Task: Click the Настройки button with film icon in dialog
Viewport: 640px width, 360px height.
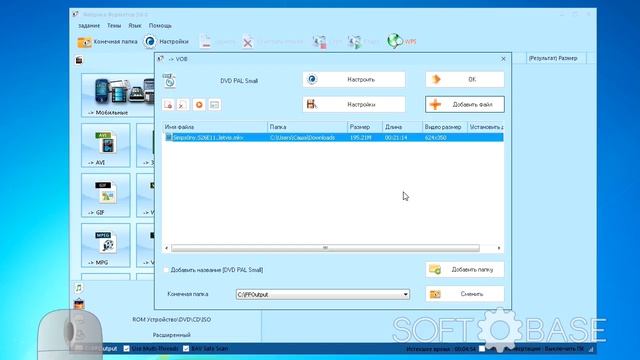Action: (x=354, y=104)
